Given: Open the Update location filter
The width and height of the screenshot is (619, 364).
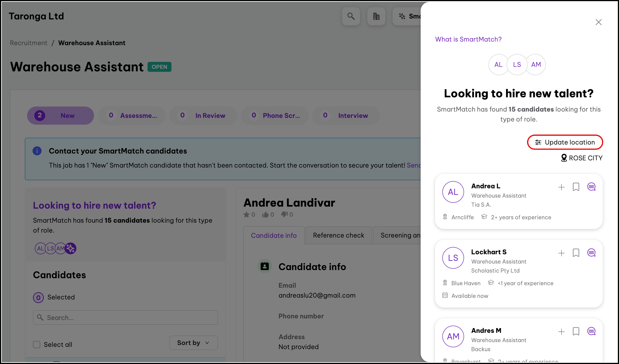Looking at the screenshot, I should click(x=565, y=142).
